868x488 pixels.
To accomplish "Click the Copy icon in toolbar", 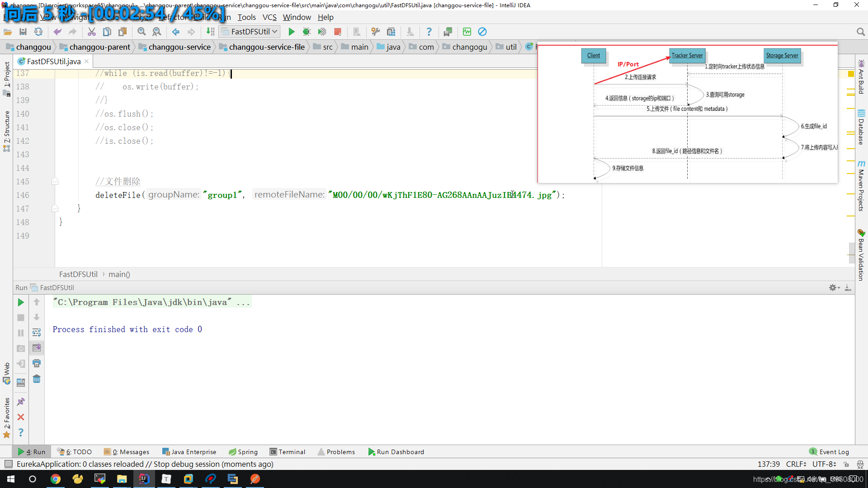I will (107, 32).
